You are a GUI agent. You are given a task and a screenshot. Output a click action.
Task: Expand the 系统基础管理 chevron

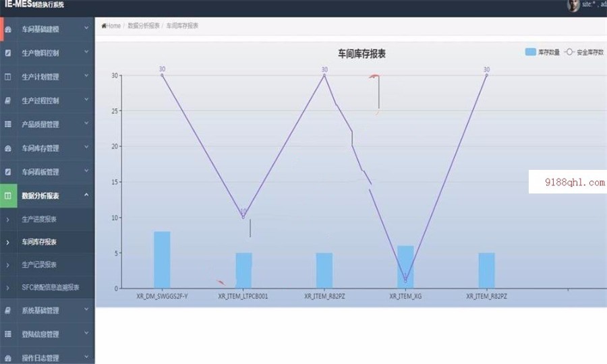tap(86, 309)
